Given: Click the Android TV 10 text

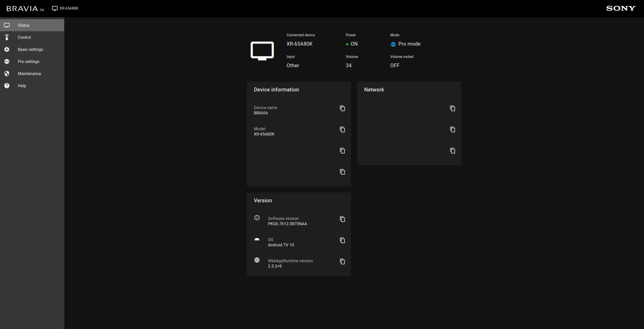Looking at the screenshot, I should tap(281, 245).
